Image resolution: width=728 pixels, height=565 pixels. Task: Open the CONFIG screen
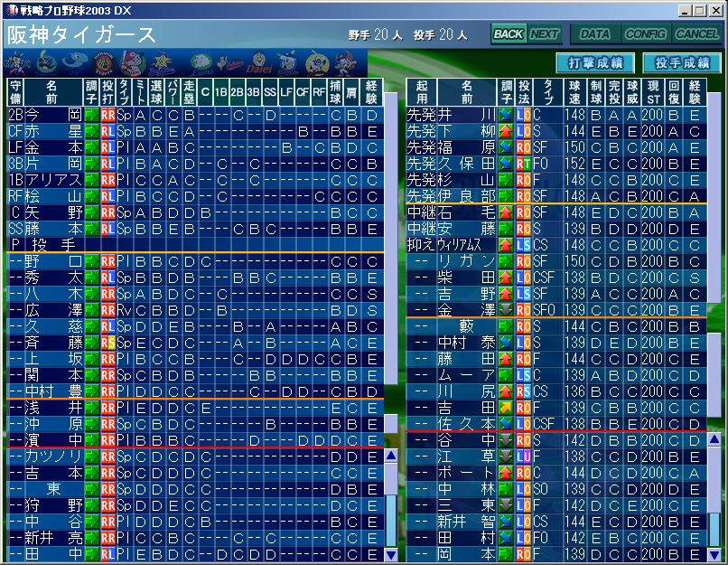(645, 33)
